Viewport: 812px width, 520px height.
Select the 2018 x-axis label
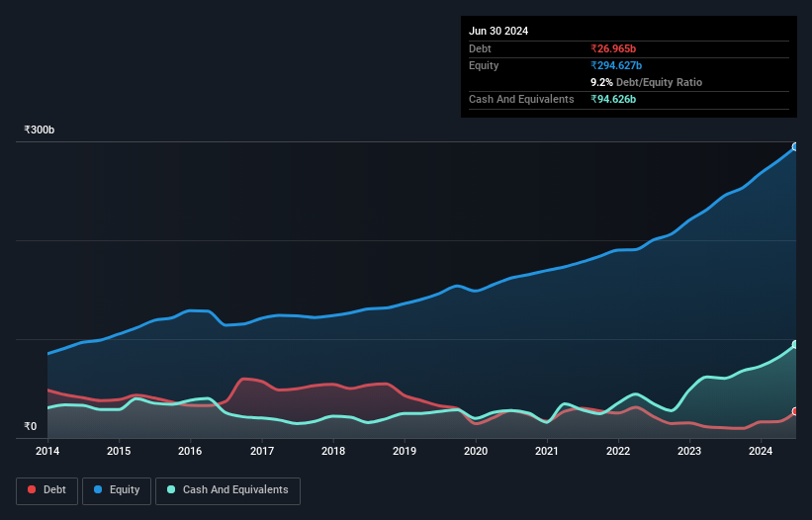pos(333,451)
